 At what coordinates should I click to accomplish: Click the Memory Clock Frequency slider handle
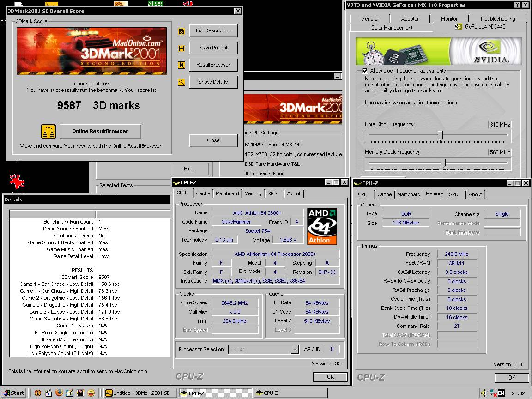[443, 163]
